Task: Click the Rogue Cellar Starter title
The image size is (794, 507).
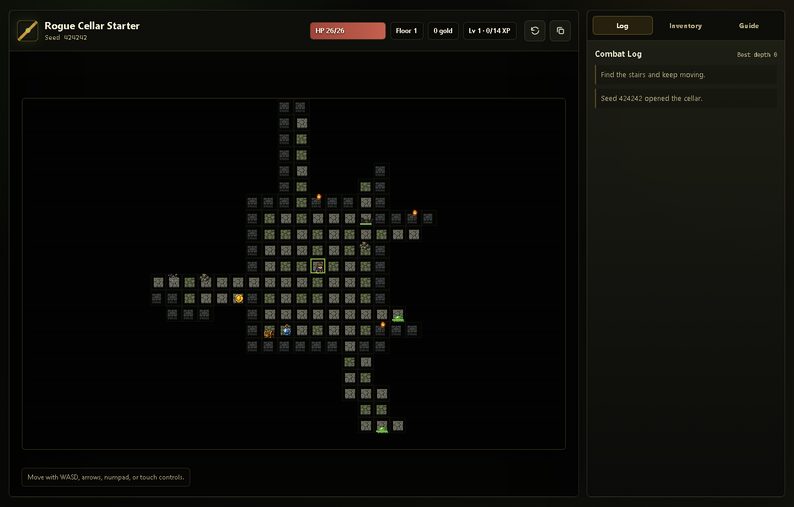Action: (x=92, y=26)
